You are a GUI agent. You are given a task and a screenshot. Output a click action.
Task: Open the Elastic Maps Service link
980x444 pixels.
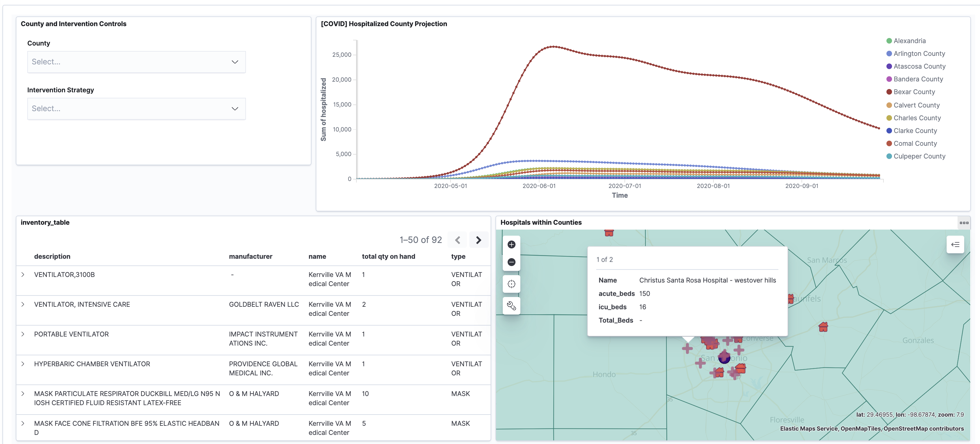click(x=808, y=429)
